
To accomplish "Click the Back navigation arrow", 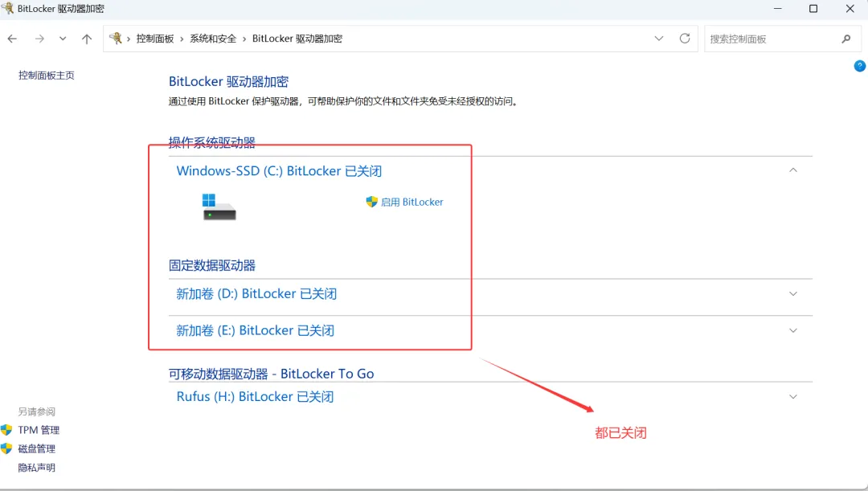I will click(x=12, y=39).
